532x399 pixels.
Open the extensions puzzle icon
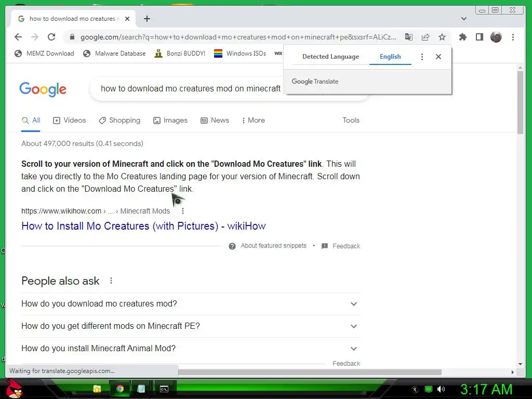(463, 37)
